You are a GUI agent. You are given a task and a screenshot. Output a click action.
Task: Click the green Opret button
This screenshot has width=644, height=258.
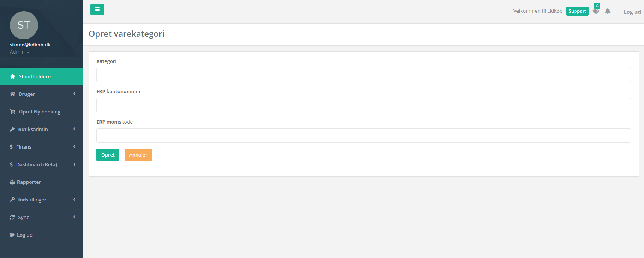(108, 155)
